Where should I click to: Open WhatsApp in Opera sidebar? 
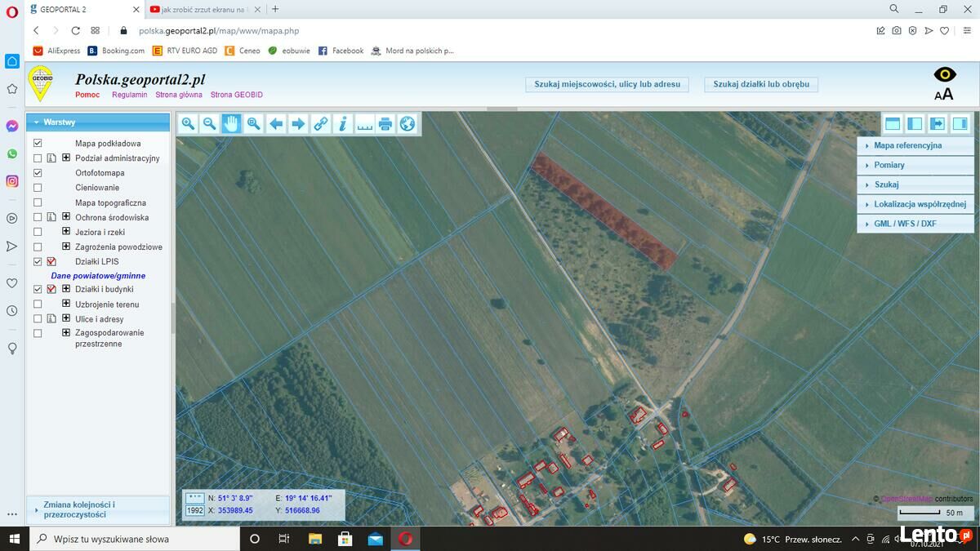coord(12,153)
